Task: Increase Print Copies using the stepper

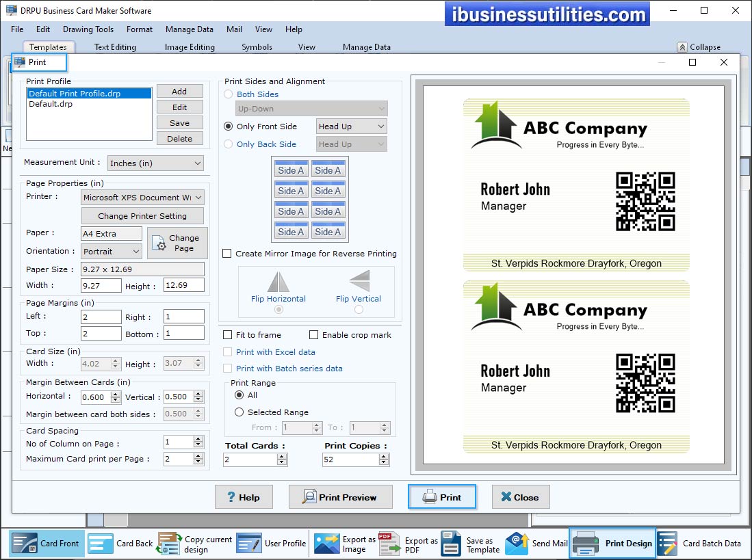Action: tap(383, 456)
